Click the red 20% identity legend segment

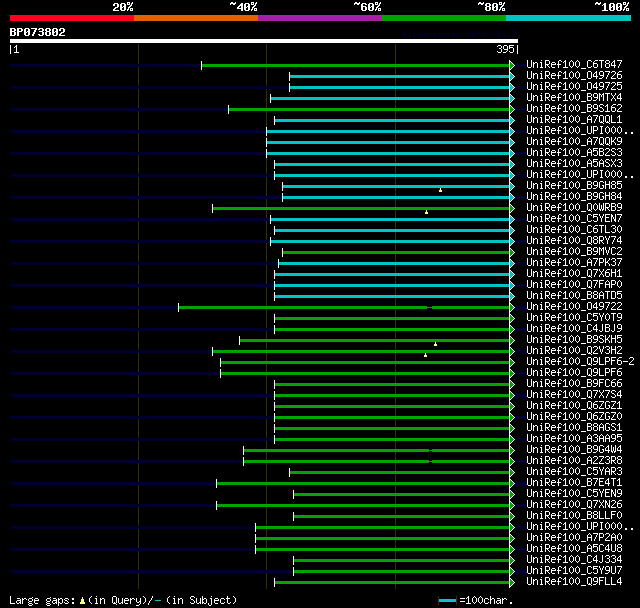pos(72,18)
